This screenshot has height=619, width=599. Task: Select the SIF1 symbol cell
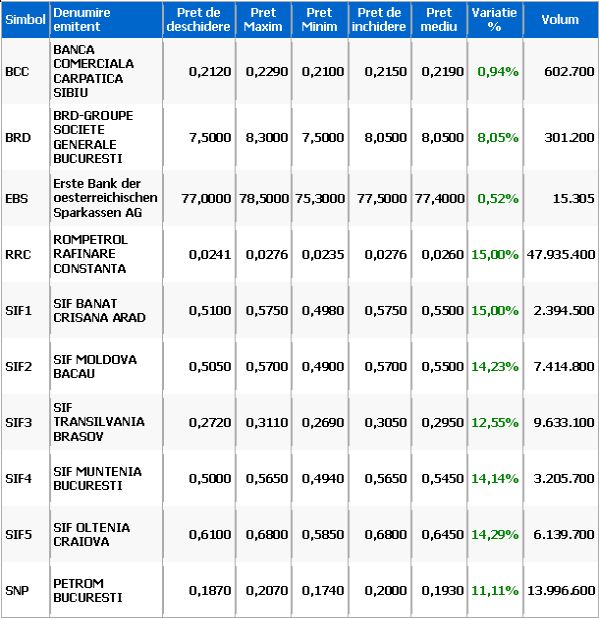pyautogui.click(x=18, y=311)
